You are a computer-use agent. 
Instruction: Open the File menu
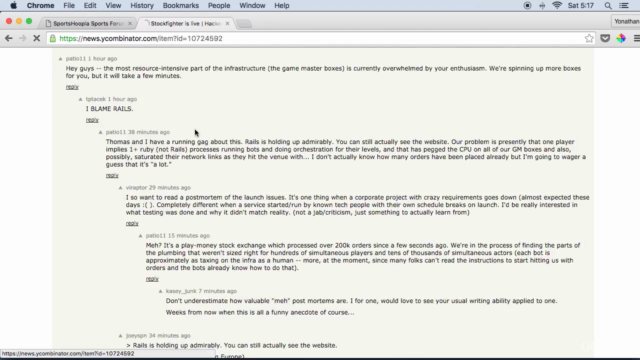[69, 6]
